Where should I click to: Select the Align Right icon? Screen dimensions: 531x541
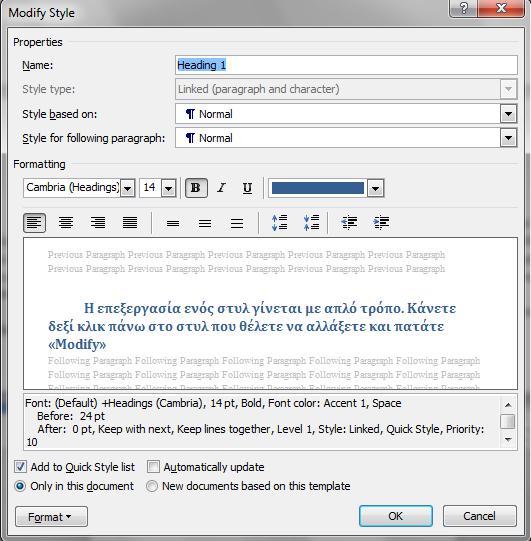98,223
